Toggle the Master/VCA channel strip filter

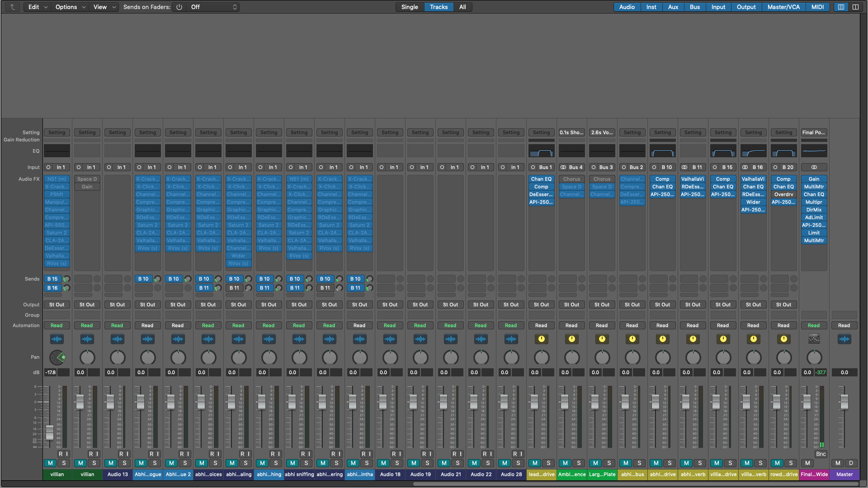[x=783, y=7]
